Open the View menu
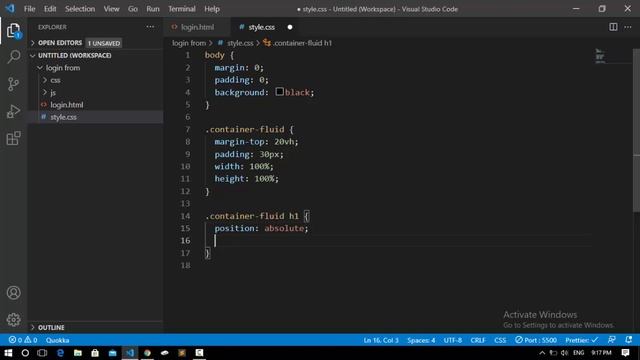The width and height of the screenshot is (640, 360). click(111, 9)
